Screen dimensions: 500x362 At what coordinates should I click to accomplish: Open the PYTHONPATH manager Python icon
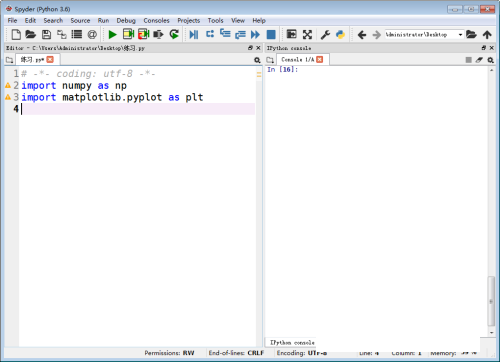[x=340, y=34]
